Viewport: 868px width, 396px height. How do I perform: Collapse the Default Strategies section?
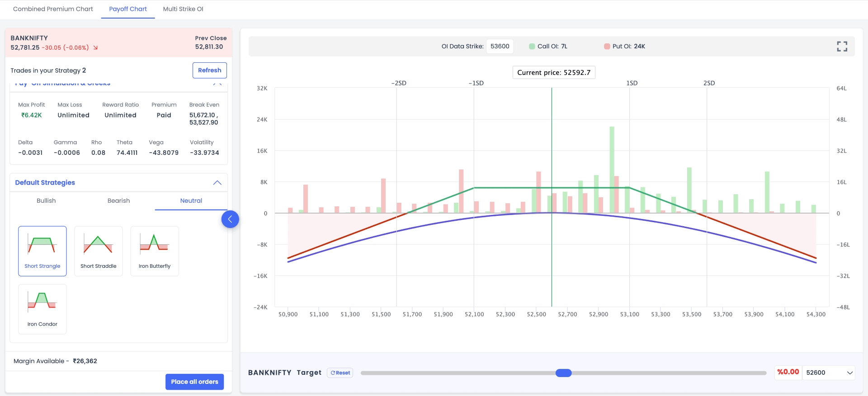point(217,182)
